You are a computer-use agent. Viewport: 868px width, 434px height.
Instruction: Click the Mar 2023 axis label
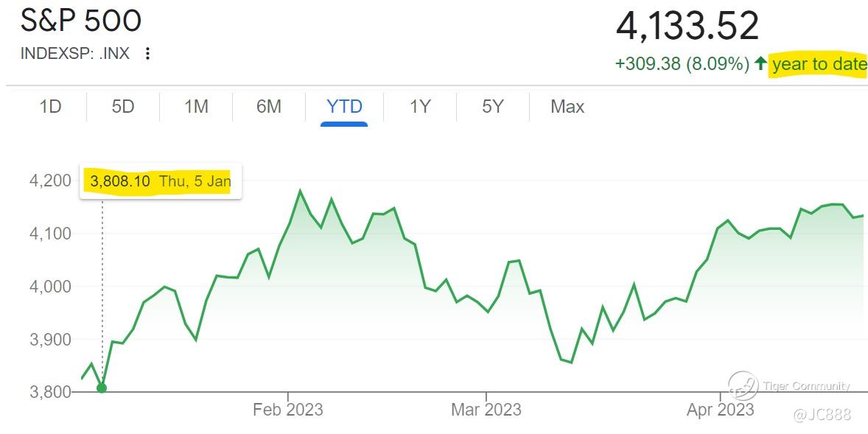tap(486, 410)
